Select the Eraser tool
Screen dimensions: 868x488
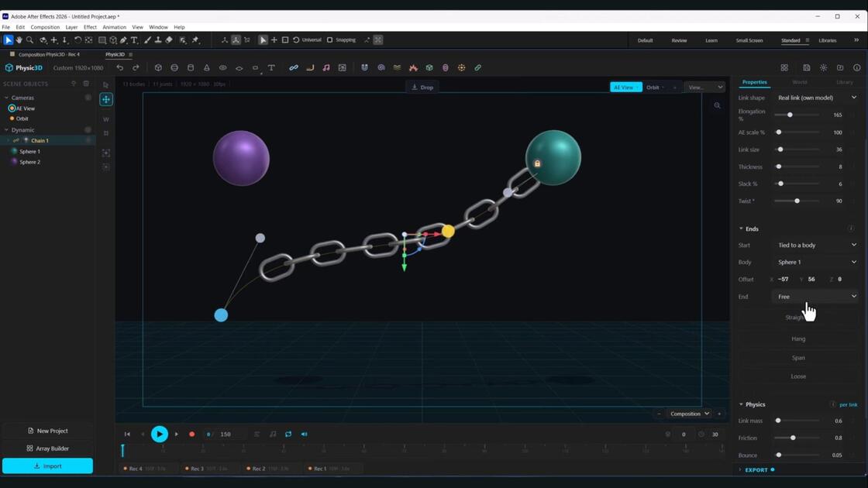click(169, 40)
